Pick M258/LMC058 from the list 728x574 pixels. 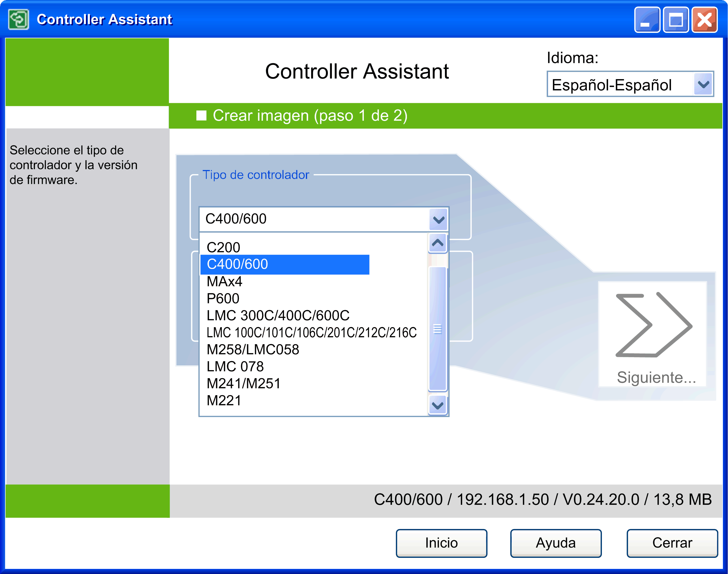click(x=253, y=350)
